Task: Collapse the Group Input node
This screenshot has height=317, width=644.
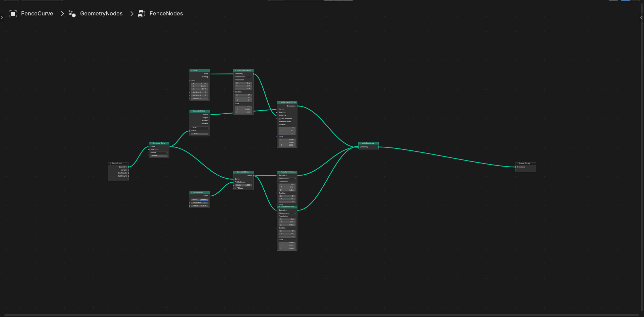Action: click(110, 163)
